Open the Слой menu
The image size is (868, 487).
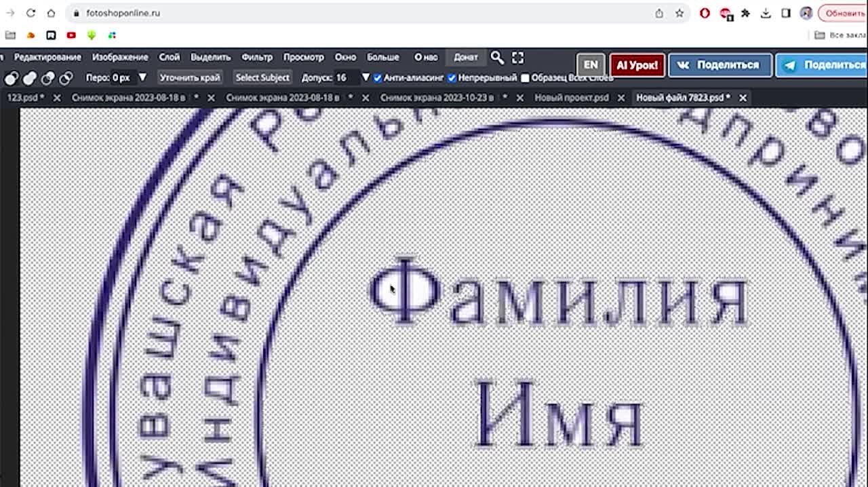tap(170, 58)
